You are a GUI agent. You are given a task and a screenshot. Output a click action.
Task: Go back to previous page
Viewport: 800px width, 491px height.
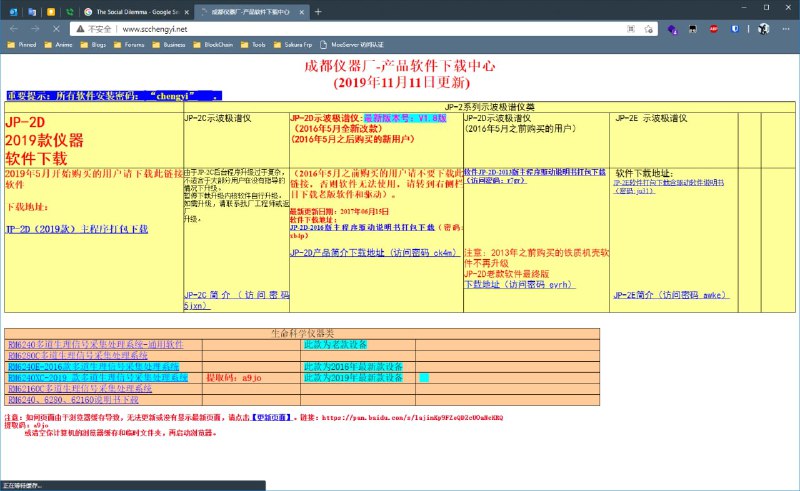pyautogui.click(x=14, y=29)
